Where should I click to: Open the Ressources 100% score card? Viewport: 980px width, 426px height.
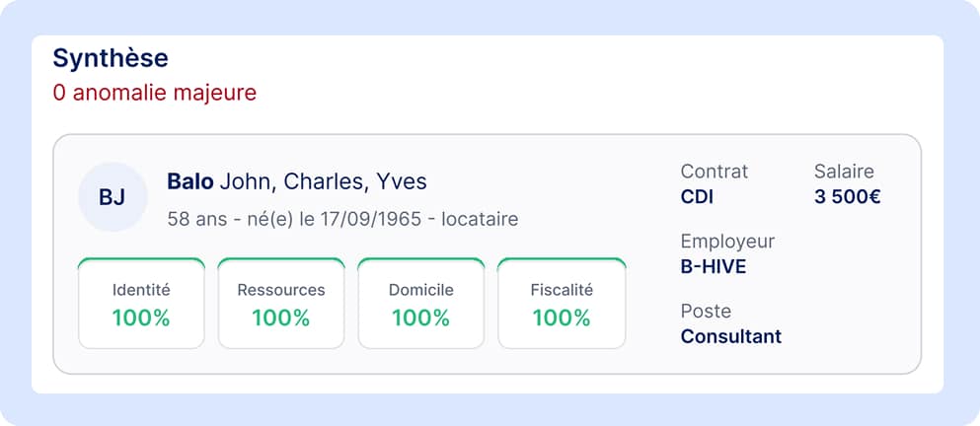[281, 303]
